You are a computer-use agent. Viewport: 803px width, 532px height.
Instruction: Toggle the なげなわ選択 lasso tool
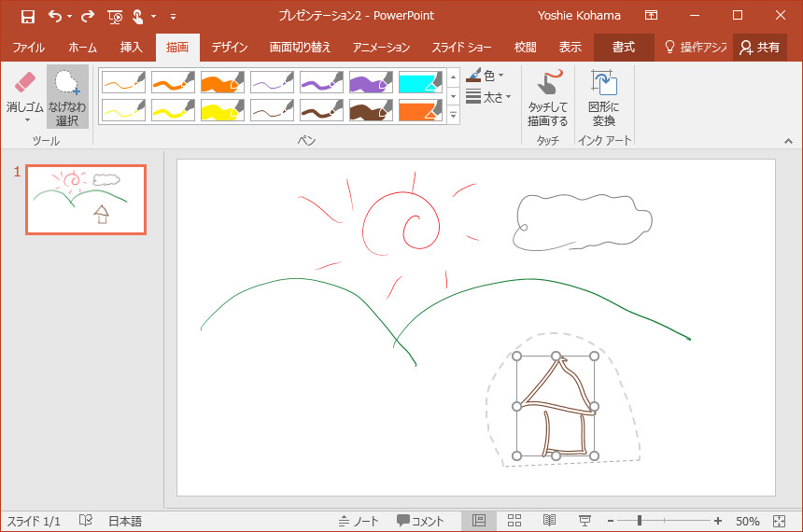(x=67, y=96)
